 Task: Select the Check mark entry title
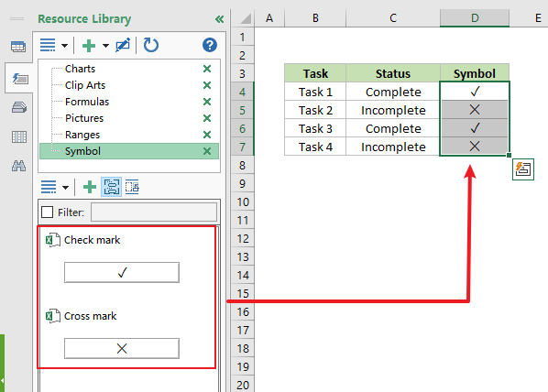[92, 240]
